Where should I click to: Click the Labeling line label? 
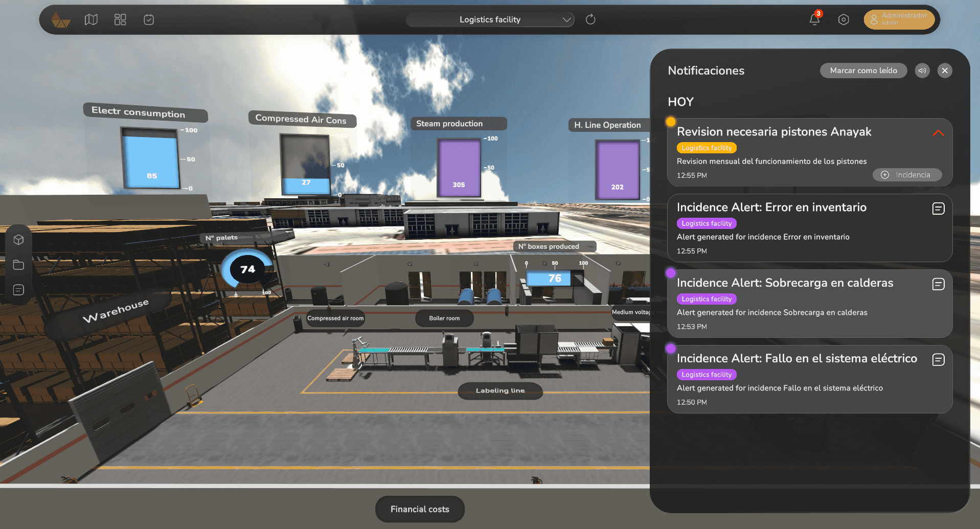(x=500, y=390)
